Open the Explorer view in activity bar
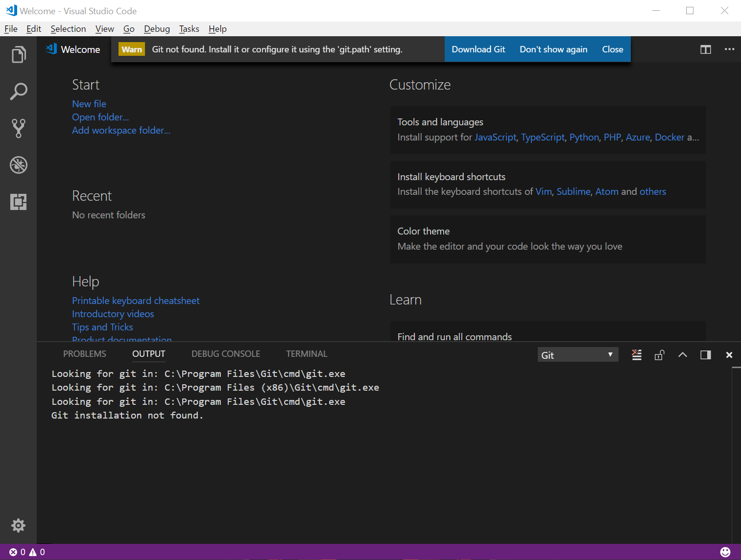 (x=19, y=54)
